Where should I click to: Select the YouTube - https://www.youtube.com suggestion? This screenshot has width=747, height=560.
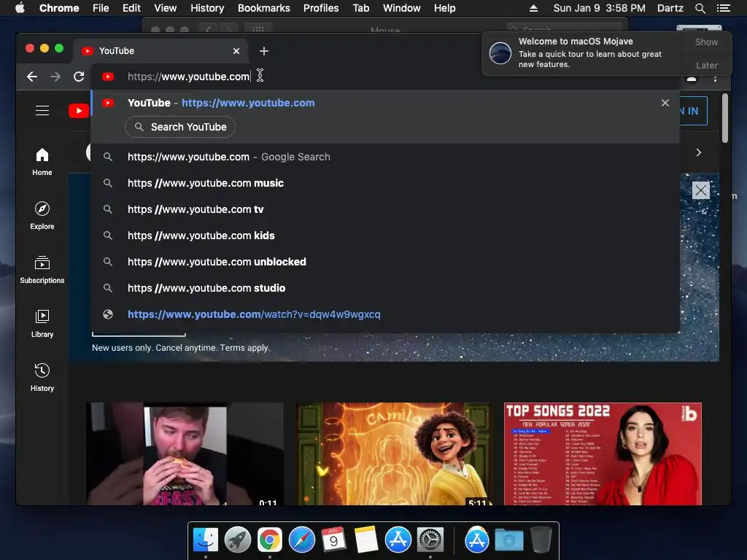[385, 103]
